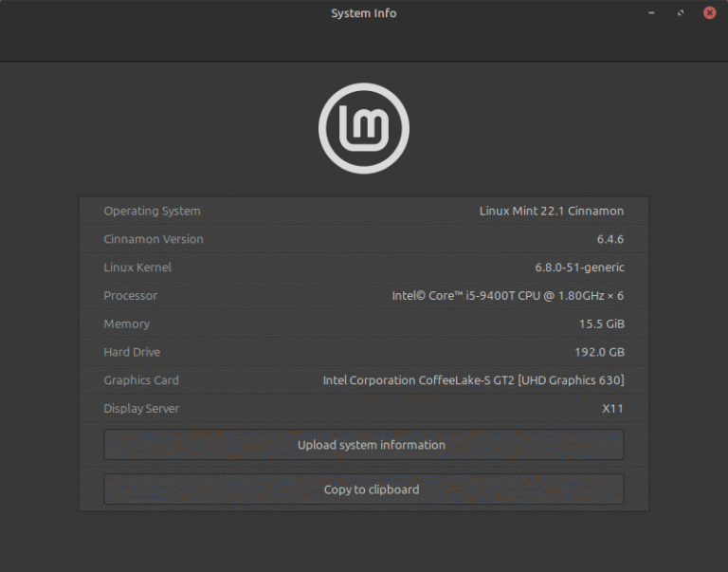Screen dimensions: 728x572
Task: Select the Processor label
Action: (x=130, y=296)
